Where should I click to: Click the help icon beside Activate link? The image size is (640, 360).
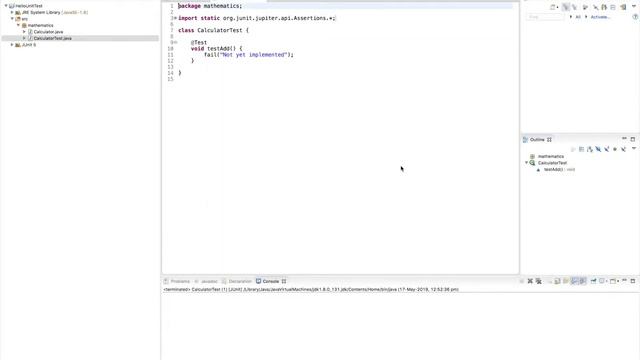[635, 17]
